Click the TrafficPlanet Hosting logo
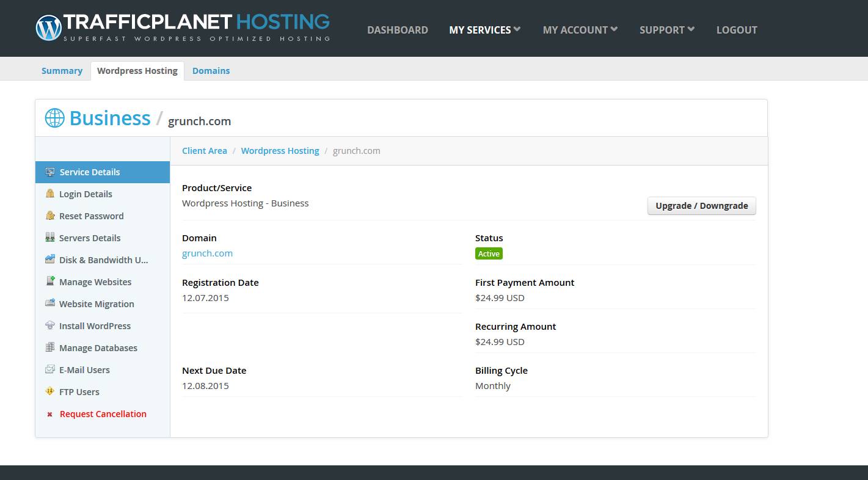The height and width of the screenshot is (480, 868). pos(183,27)
